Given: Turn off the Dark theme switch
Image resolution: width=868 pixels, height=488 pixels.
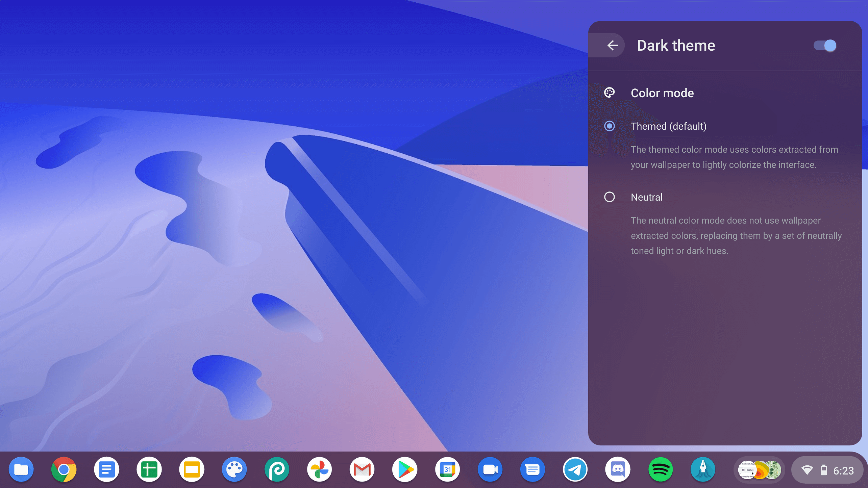Looking at the screenshot, I should point(825,46).
